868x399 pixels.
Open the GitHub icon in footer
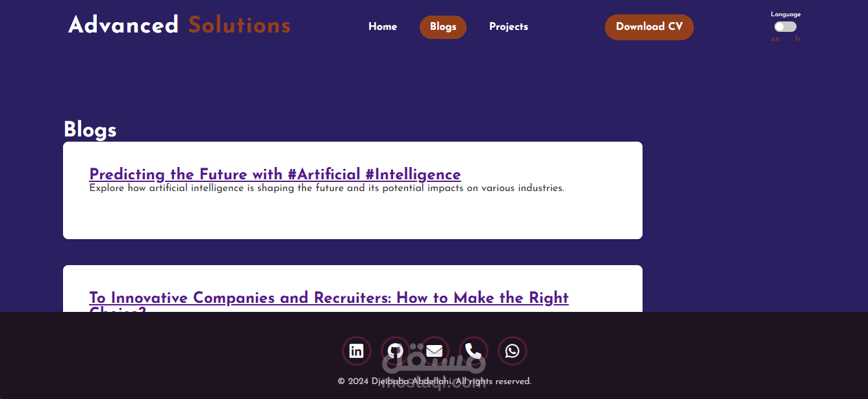(395, 351)
